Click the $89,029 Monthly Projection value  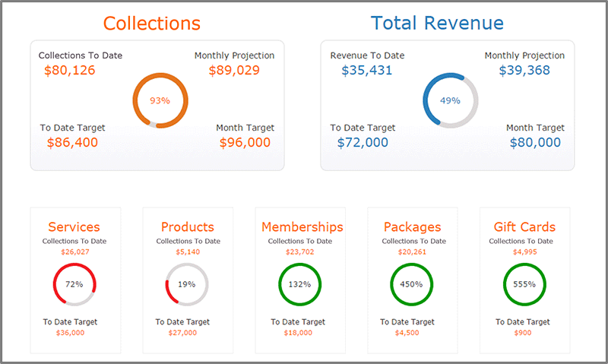(234, 71)
